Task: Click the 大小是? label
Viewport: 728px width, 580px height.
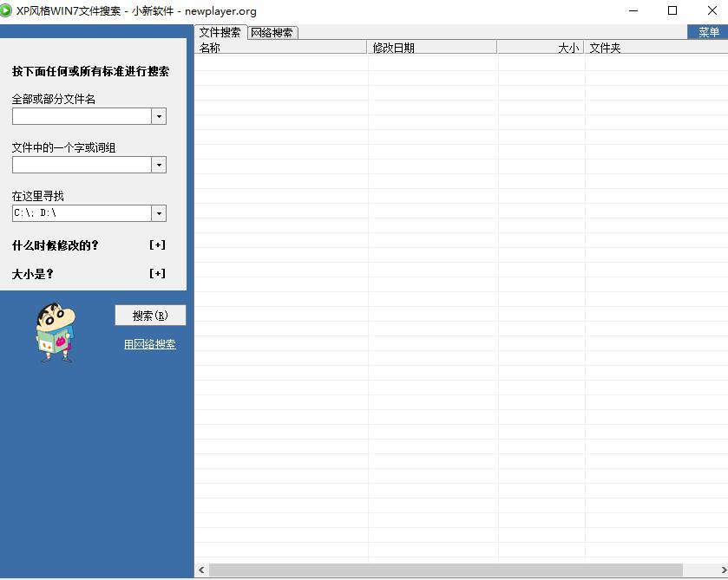Action: (33, 274)
